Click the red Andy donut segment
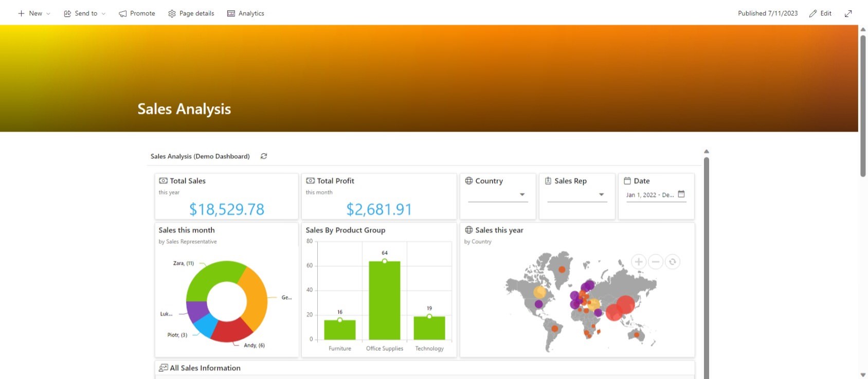Screen dimensions: 868x379 click(x=231, y=332)
